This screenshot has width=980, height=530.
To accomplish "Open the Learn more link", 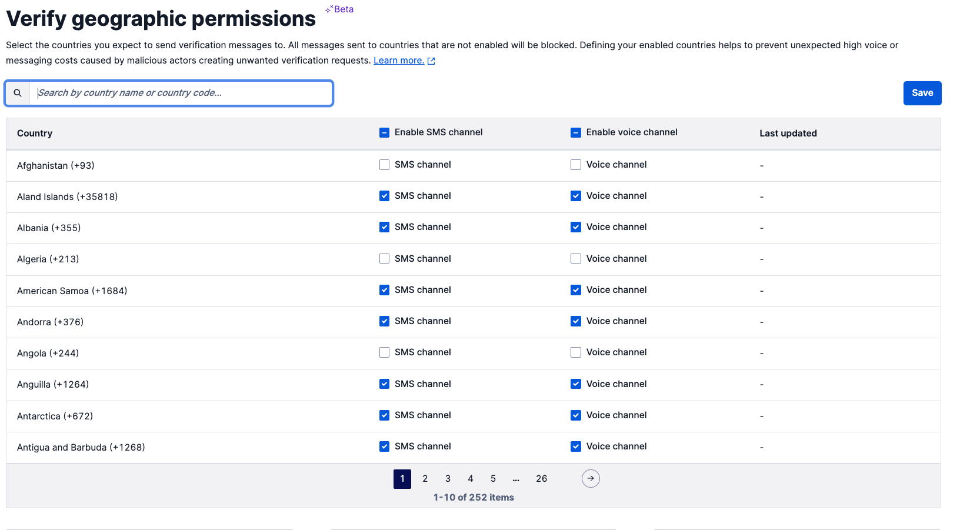I will tap(399, 61).
